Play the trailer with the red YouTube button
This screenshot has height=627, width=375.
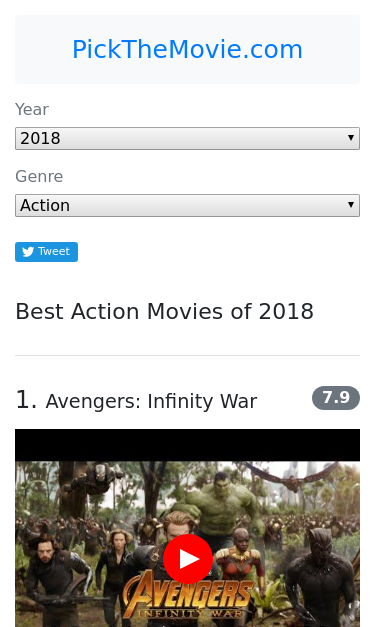tap(188, 559)
